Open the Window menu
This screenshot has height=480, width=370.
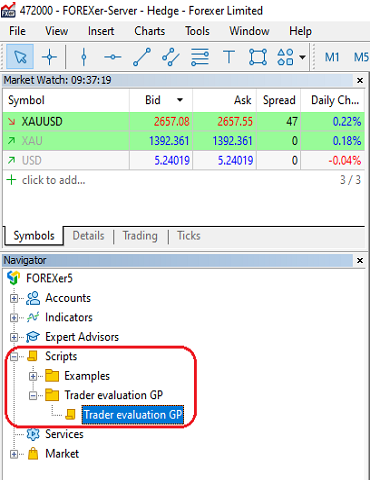pyautogui.click(x=249, y=31)
